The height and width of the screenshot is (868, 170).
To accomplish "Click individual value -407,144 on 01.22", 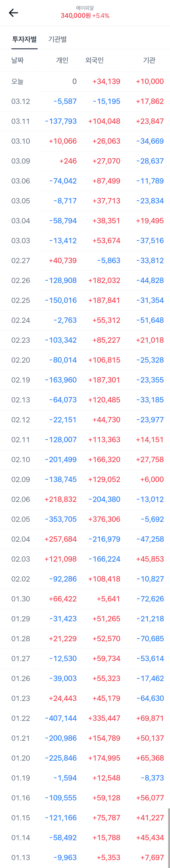I will [61, 718].
